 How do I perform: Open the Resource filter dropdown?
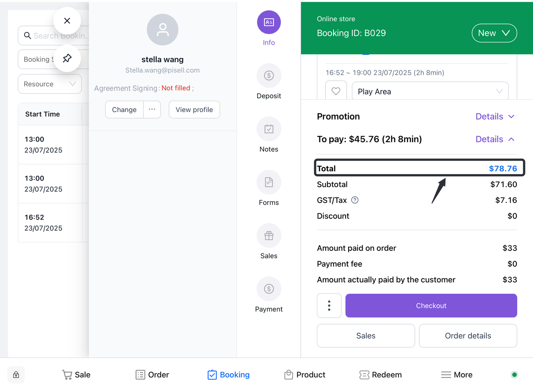pos(50,84)
